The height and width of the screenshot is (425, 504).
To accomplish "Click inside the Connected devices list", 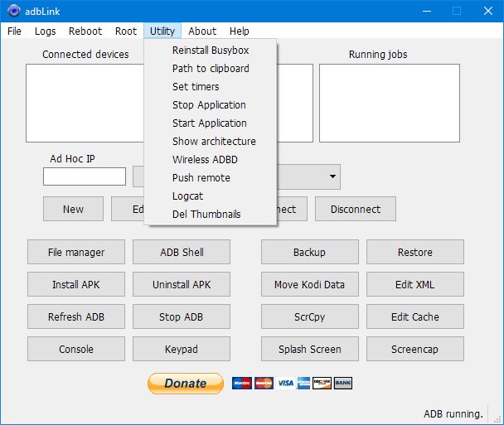I will 85,103.
